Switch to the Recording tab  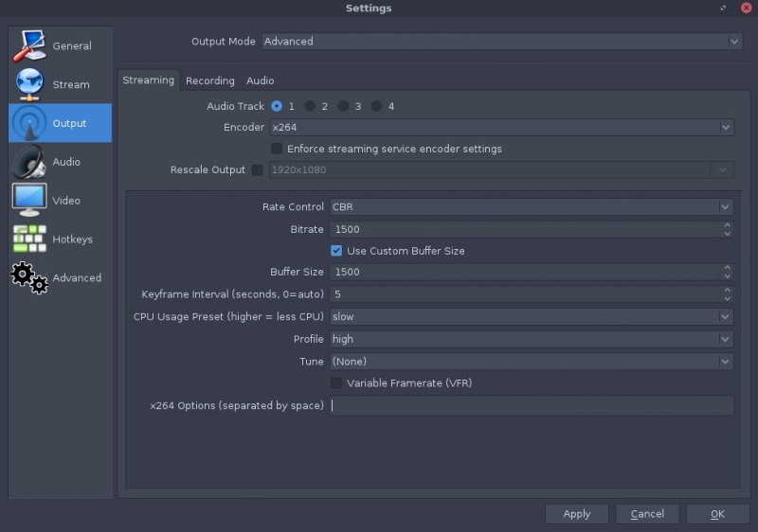(x=209, y=81)
